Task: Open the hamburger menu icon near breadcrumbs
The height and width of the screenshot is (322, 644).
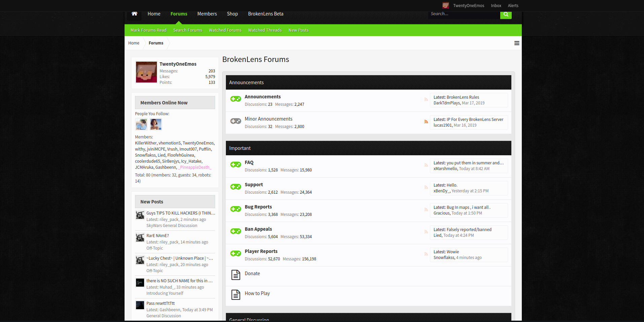Action: pos(517,43)
